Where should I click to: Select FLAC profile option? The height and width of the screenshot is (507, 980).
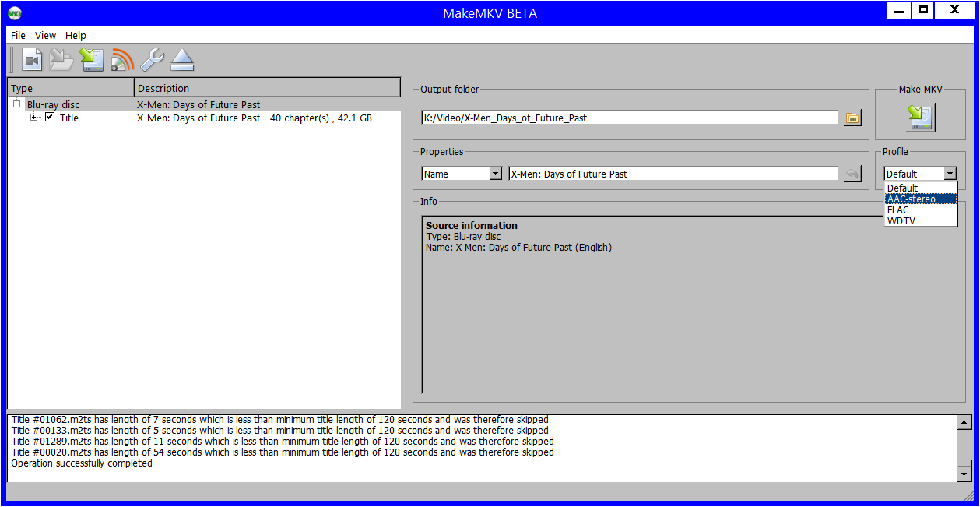point(921,209)
